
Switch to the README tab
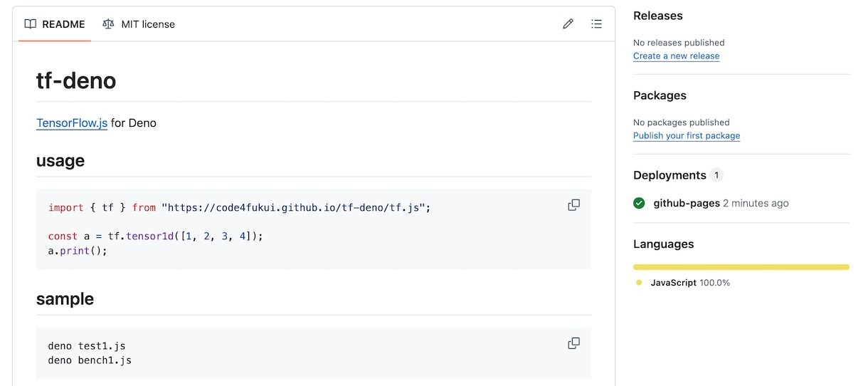(55, 24)
